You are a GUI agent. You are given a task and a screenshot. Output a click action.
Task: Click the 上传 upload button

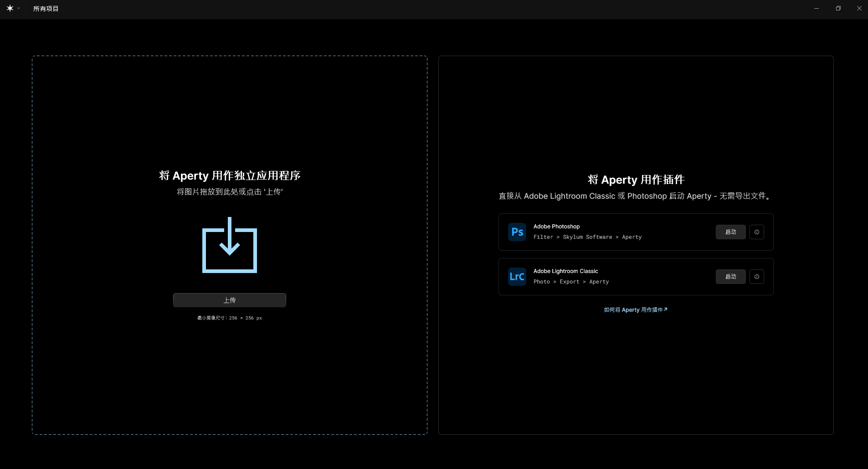tap(230, 300)
